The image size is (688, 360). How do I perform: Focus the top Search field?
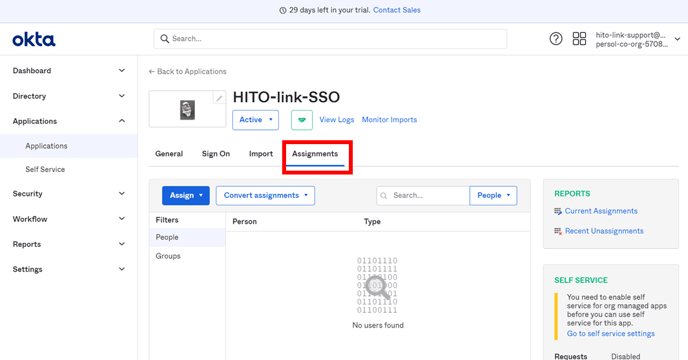[x=330, y=39]
